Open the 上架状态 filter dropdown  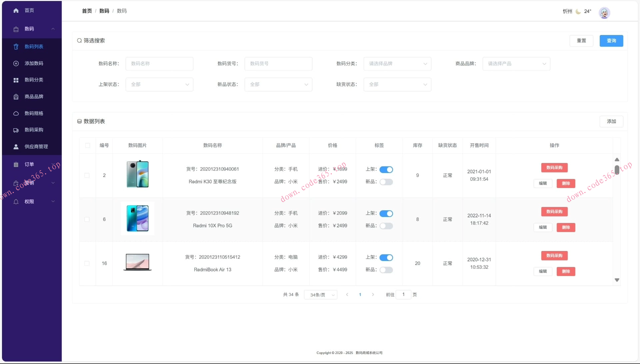pos(159,84)
